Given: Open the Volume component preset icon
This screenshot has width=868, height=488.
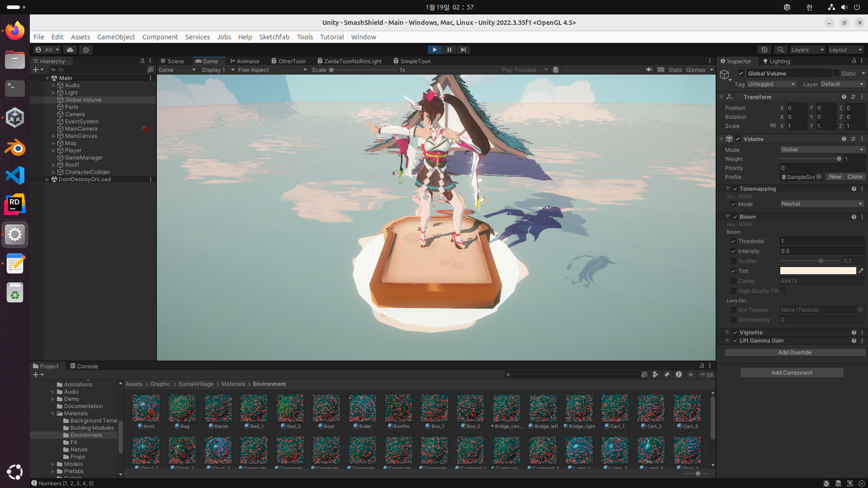Looking at the screenshot, I should 853,139.
